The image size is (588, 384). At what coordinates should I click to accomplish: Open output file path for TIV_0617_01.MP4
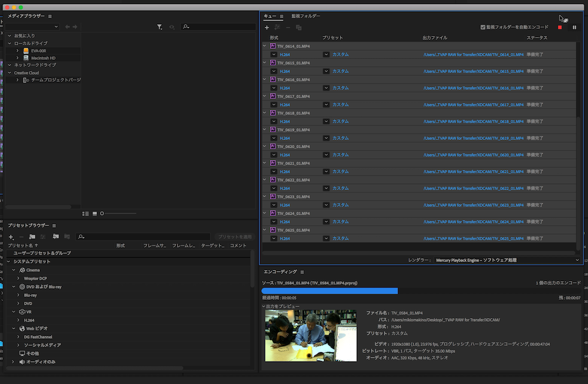click(473, 105)
